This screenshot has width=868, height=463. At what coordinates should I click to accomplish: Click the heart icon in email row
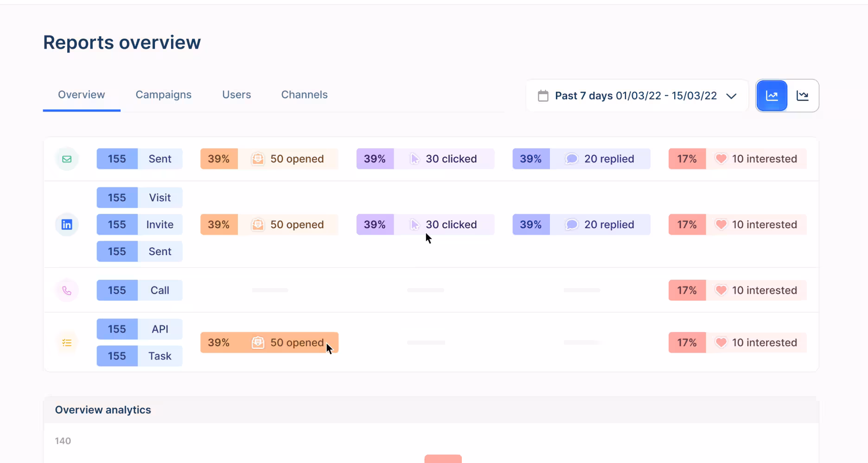[x=721, y=159]
